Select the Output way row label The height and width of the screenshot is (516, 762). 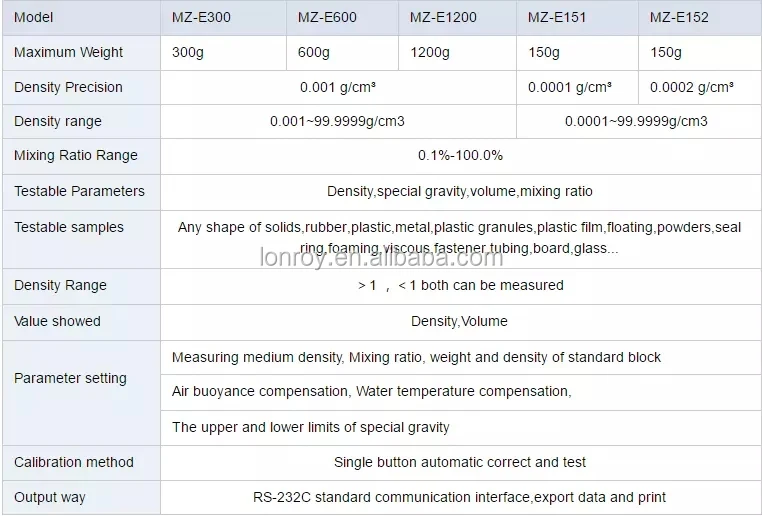click(x=50, y=497)
